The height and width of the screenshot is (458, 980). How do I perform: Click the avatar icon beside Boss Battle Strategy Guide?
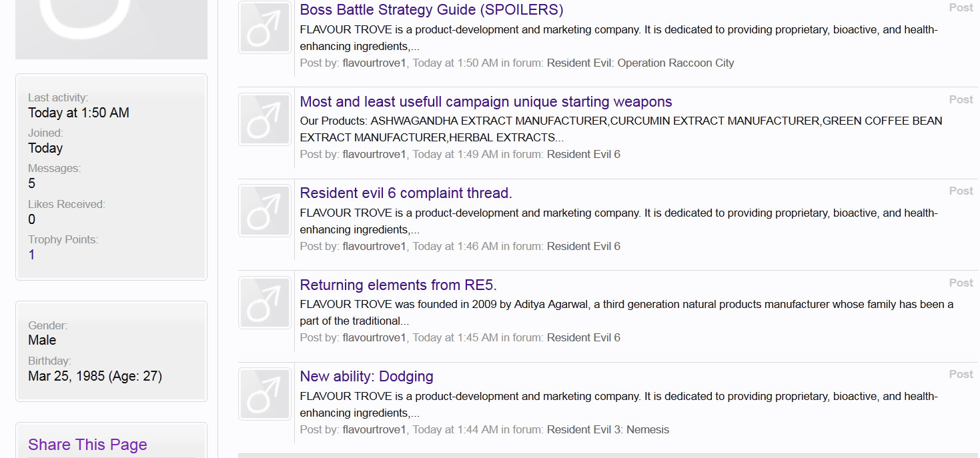(x=265, y=28)
